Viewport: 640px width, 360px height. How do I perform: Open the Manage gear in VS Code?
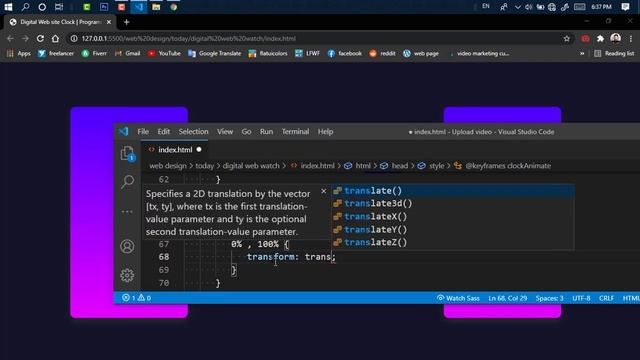pos(127,275)
